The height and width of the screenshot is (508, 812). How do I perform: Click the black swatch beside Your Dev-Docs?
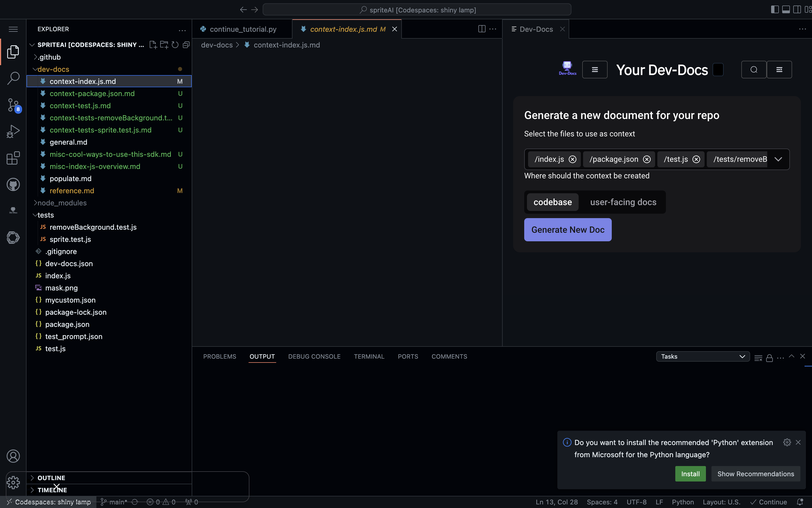718,70
